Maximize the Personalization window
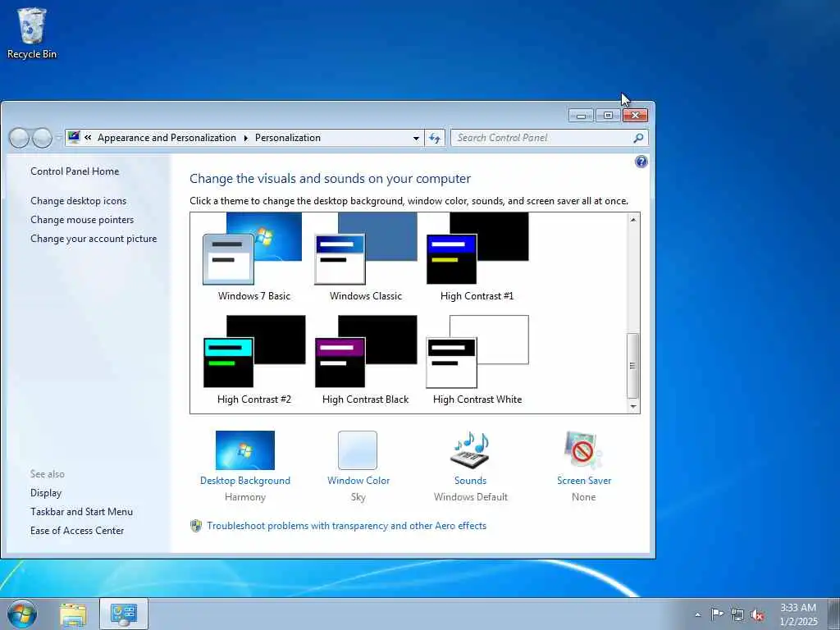Screen dimensions: 840x630 coord(608,115)
